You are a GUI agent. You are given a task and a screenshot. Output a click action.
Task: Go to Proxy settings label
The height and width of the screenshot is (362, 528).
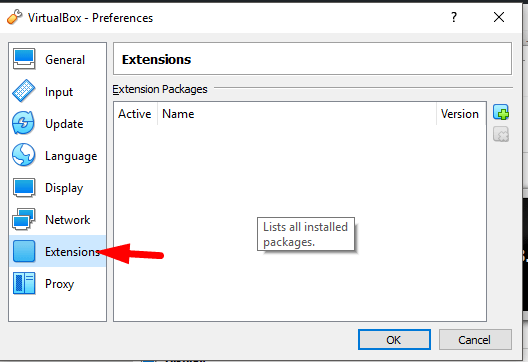click(60, 284)
